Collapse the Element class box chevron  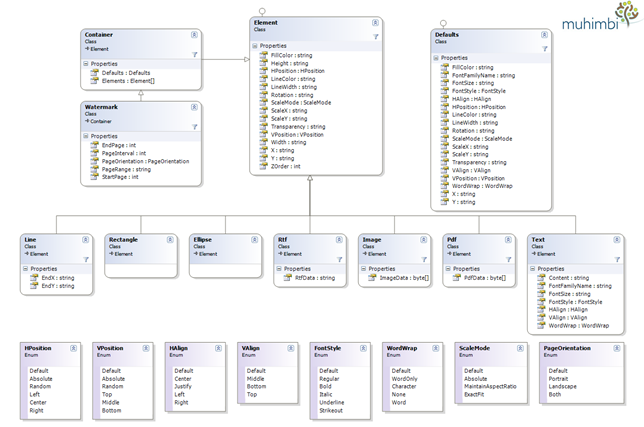tap(375, 23)
